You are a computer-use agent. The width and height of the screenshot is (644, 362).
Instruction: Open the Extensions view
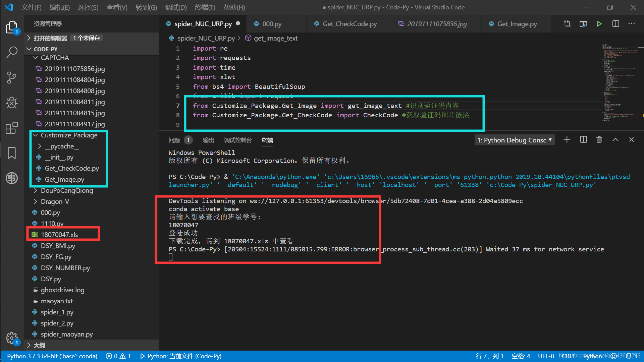tap(12, 128)
